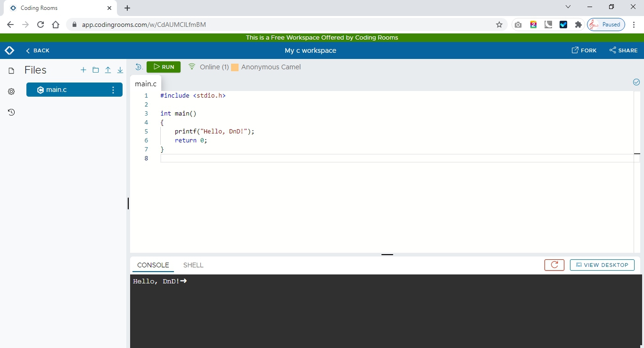Open the main.c three-dot options menu
This screenshot has width=644, height=348.
point(113,90)
